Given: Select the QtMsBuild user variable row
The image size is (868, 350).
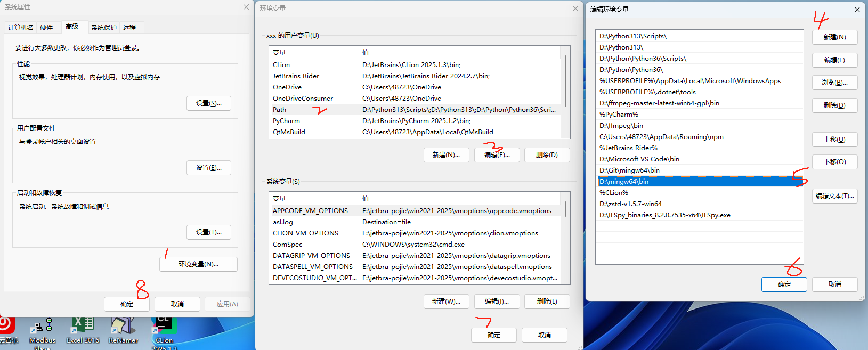Looking at the screenshot, I should point(415,132).
